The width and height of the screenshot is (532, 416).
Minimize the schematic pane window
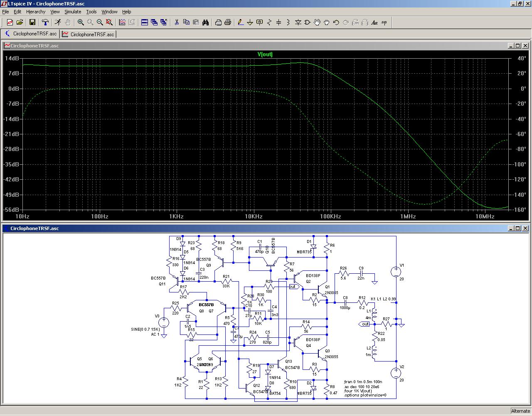(510, 228)
